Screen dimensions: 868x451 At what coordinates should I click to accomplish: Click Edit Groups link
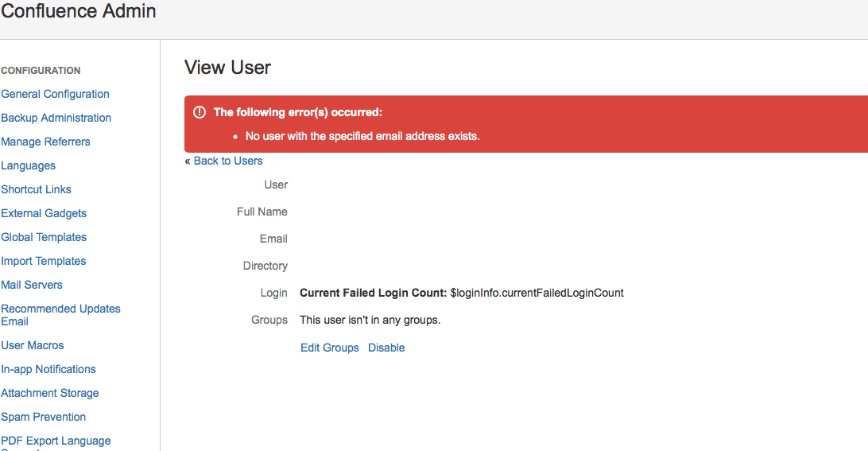pos(329,348)
